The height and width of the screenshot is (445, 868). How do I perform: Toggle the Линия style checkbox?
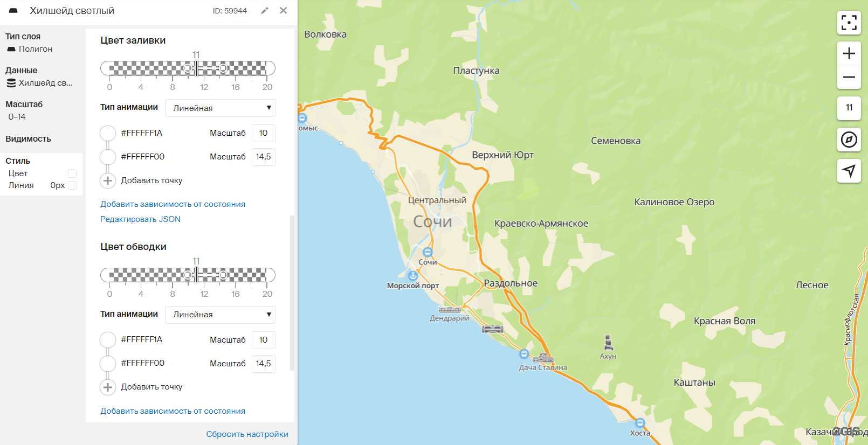point(72,185)
